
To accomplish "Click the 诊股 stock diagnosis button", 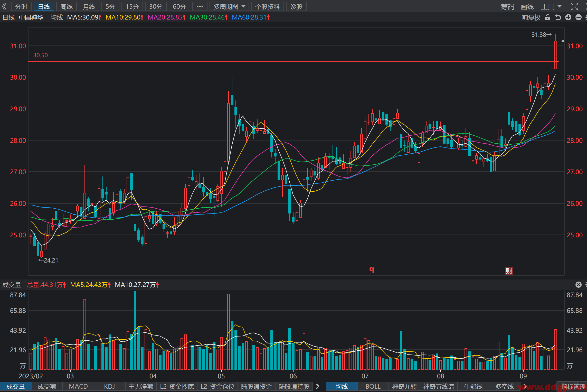I will tap(296, 6).
